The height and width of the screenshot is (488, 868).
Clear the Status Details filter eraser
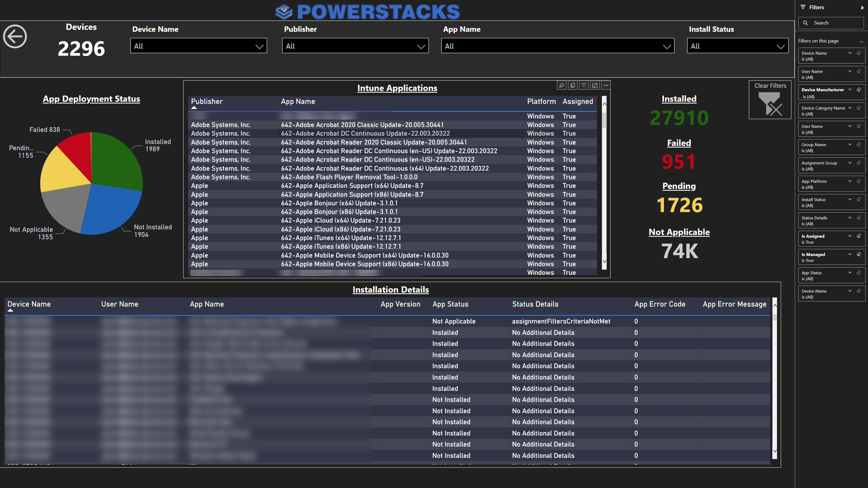pos(859,218)
